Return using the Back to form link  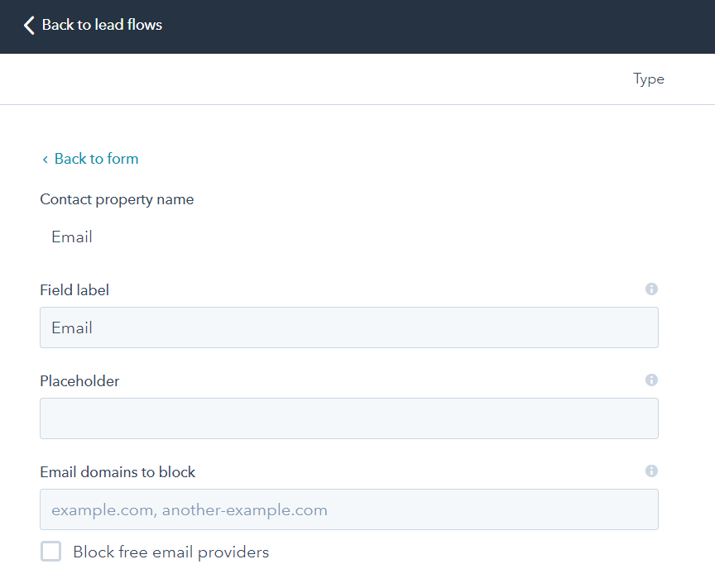click(x=96, y=159)
